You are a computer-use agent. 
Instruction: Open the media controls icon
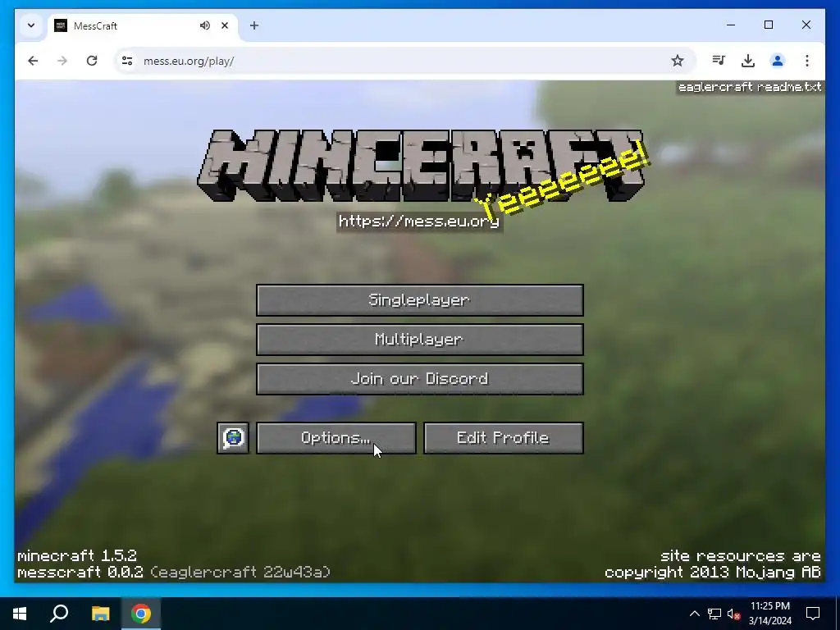(719, 61)
